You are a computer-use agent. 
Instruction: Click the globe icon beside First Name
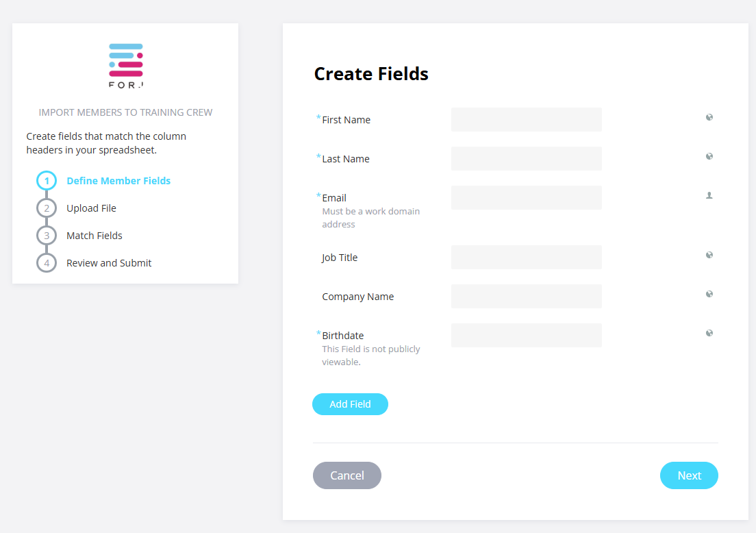coord(709,117)
